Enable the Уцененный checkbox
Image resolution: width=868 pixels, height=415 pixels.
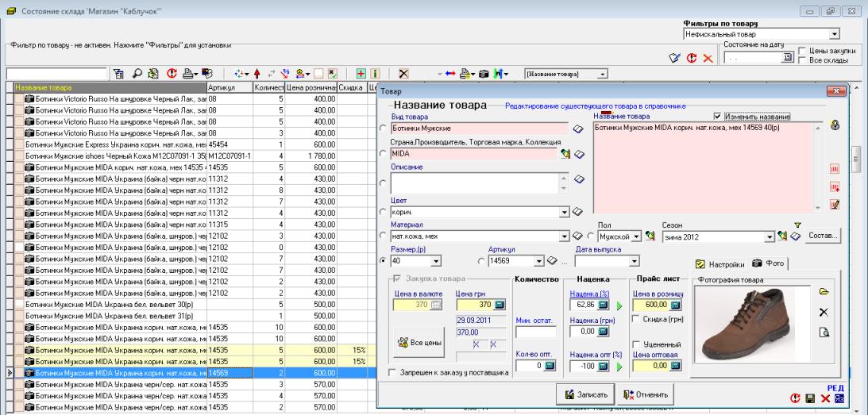coord(636,343)
